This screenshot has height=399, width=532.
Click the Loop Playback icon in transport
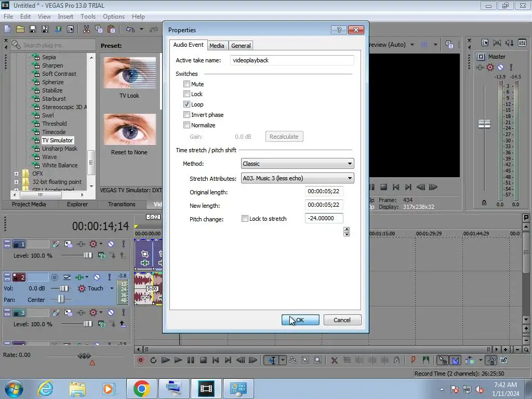coord(153,360)
